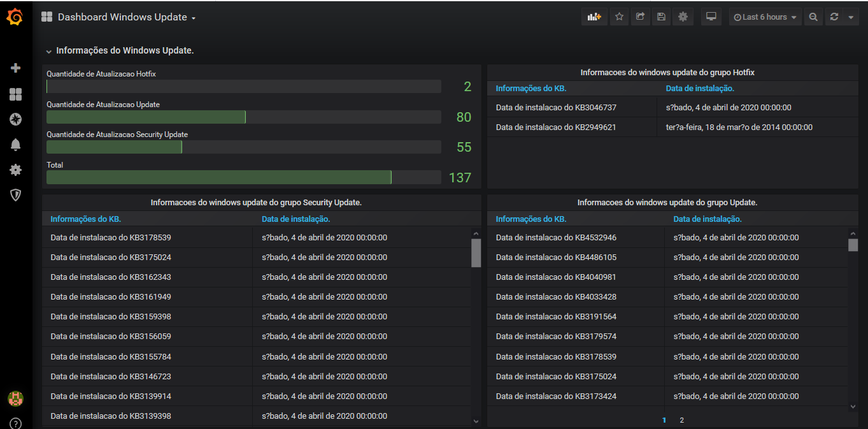This screenshot has height=429, width=868.
Task: Click the Update quantity bar gauge
Action: tap(244, 117)
